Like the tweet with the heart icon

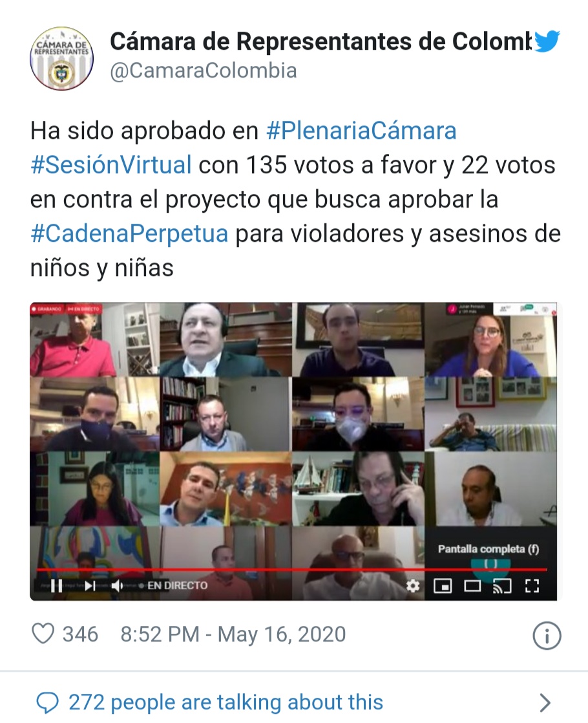[x=43, y=634]
